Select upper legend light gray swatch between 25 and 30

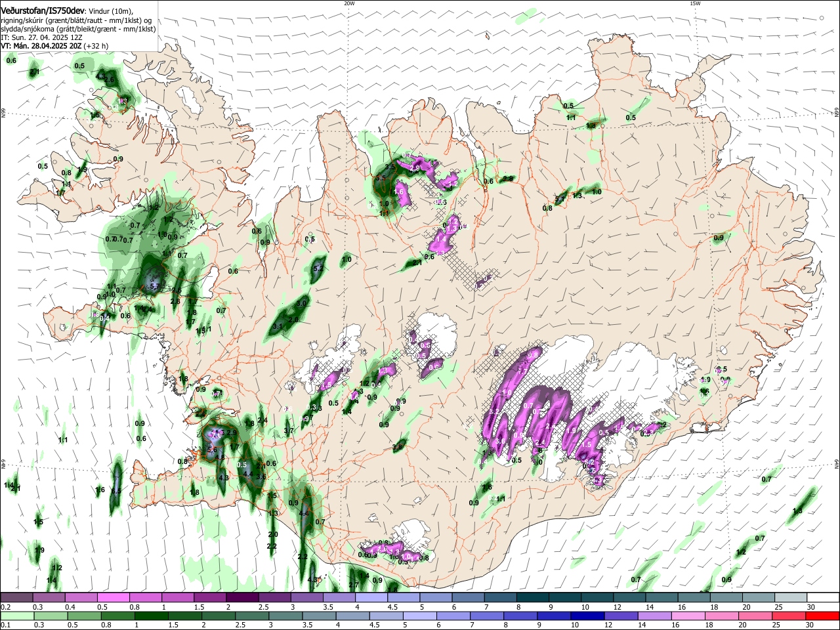791,598
